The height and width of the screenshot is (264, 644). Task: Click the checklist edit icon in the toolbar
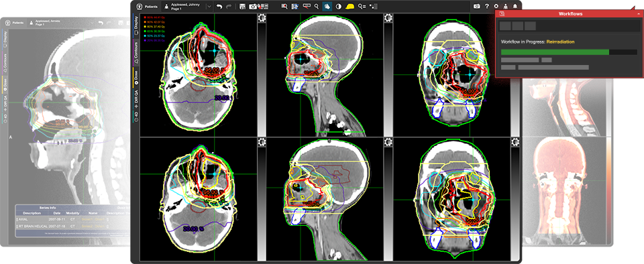pos(295,7)
